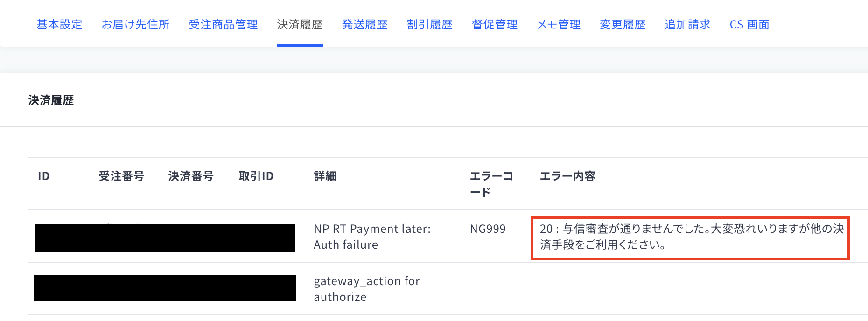
Task: Open the 基本設定 tab
Action: pos(59,24)
